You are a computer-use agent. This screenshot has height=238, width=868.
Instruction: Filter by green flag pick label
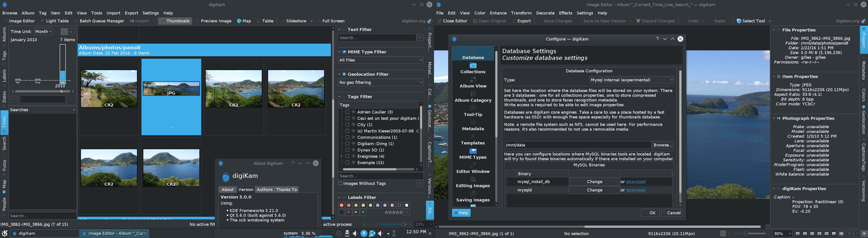click(363, 212)
